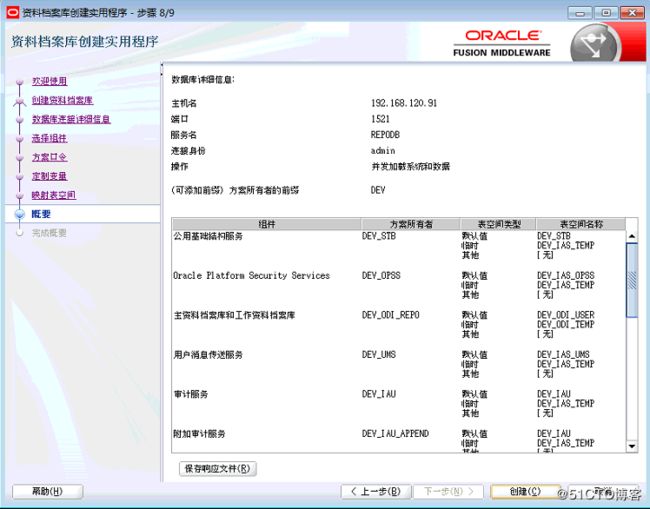Click the table scrollbar up arrow

click(632, 236)
